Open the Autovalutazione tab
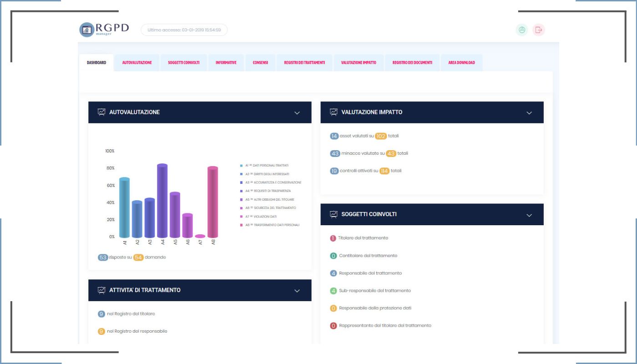Screen dimensions: 637x364 tap(137, 63)
